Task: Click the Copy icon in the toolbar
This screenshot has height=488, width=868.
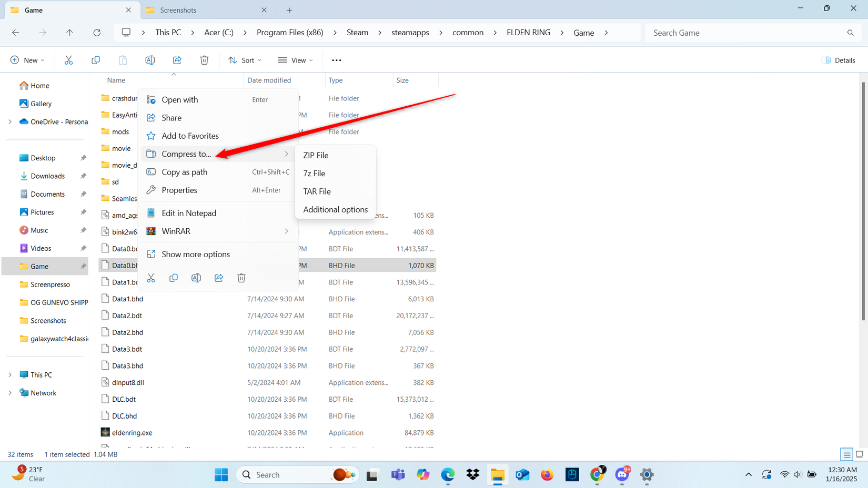Action: pos(96,59)
